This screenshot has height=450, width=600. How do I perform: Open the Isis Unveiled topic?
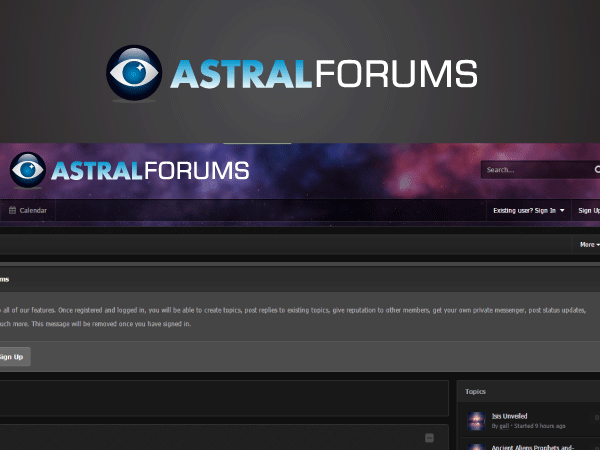(x=509, y=416)
